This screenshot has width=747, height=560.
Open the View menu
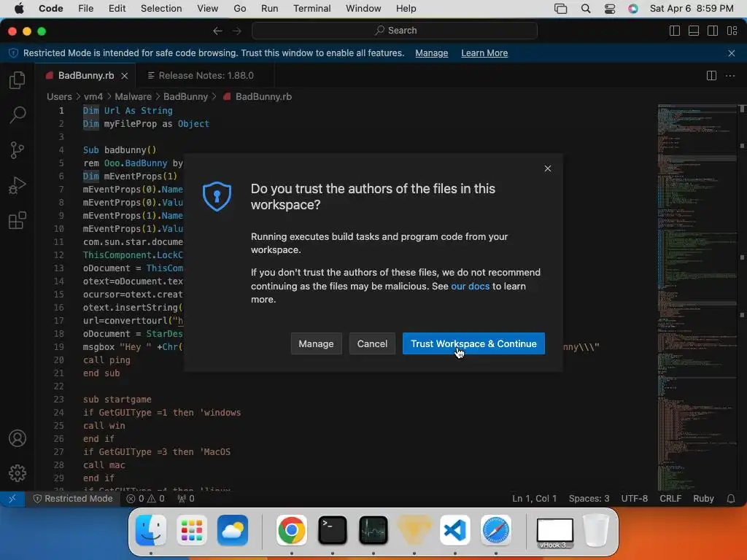click(208, 9)
